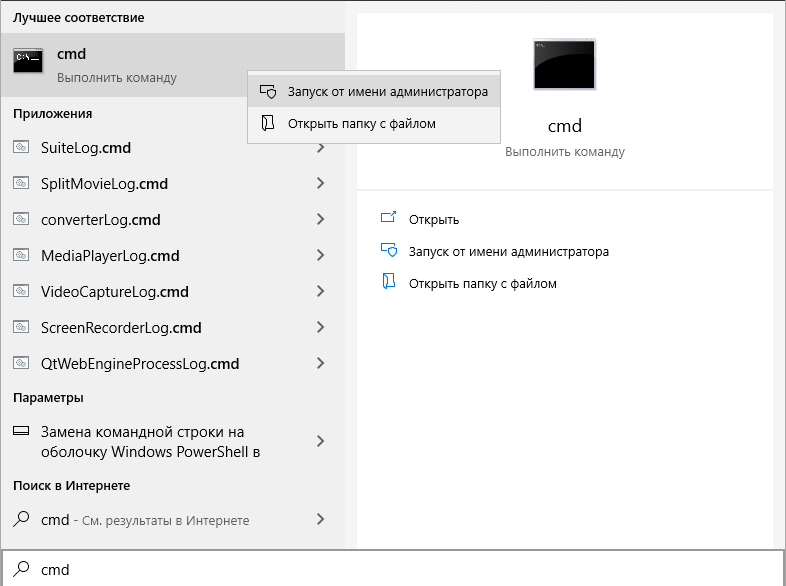Click the search input field containing cmd
This screenshot has height=586, width=786.
(x=393, y=569)
